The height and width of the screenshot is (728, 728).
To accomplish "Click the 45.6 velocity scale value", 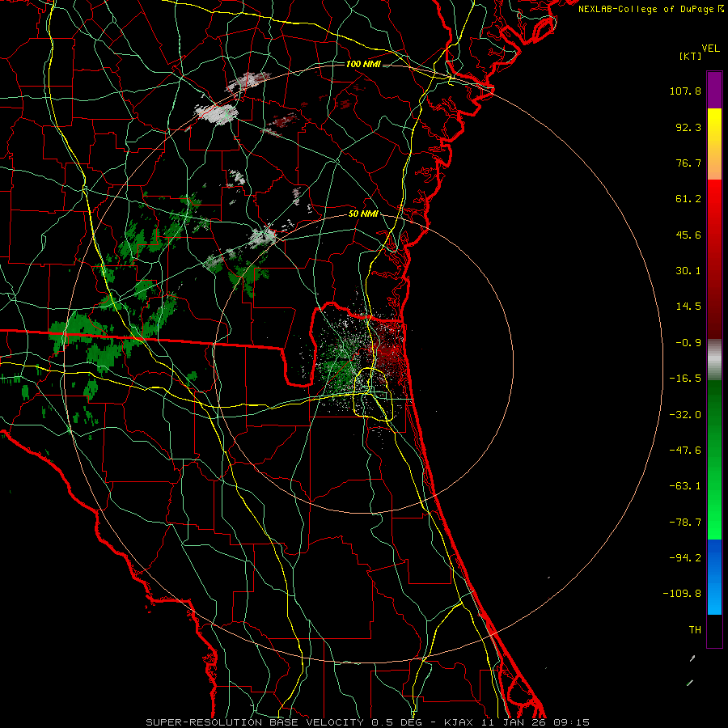I will point(688,235).
